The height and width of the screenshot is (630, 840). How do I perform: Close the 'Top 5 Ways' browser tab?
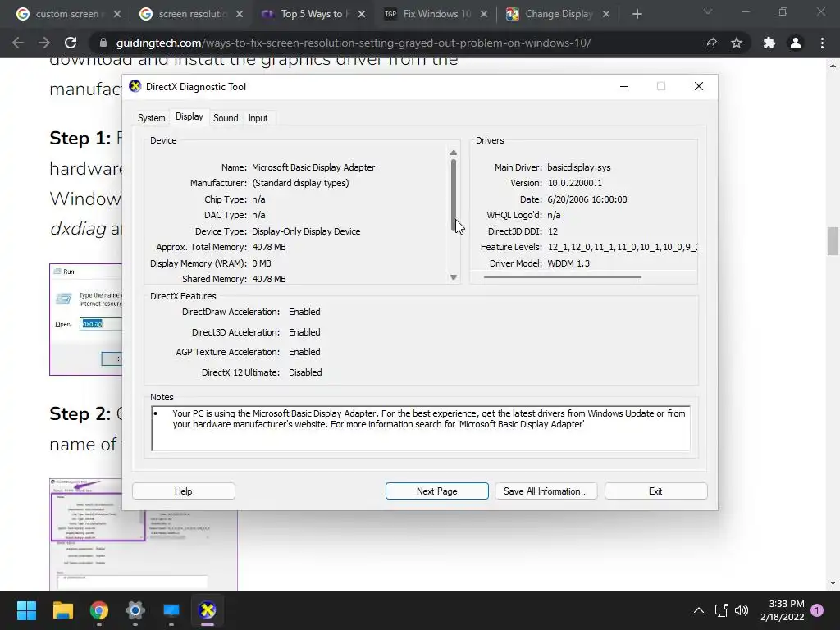pos(362,15)
